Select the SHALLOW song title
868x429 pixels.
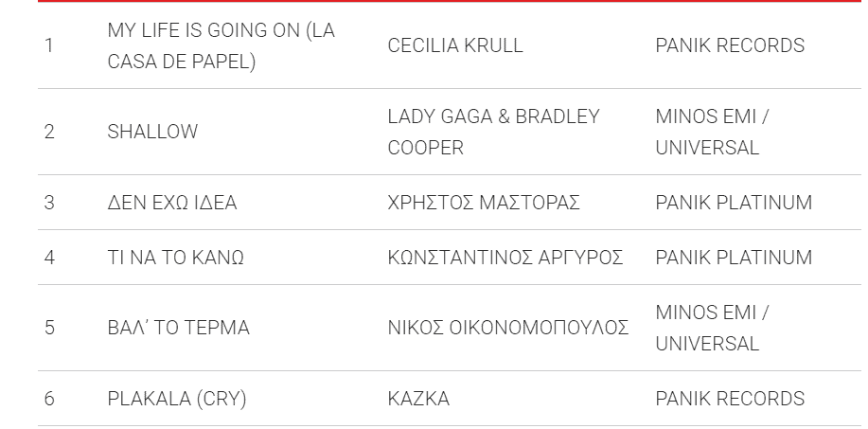coord(152,132)
